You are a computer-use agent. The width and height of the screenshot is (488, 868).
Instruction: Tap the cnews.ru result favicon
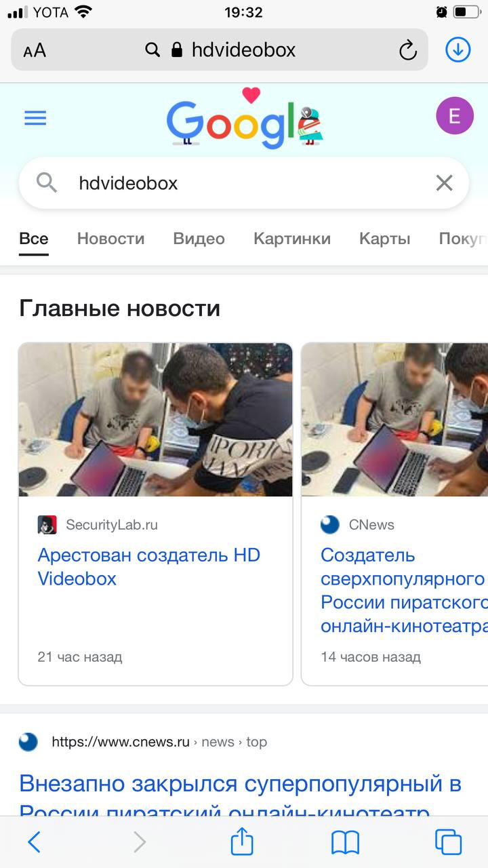28,742
